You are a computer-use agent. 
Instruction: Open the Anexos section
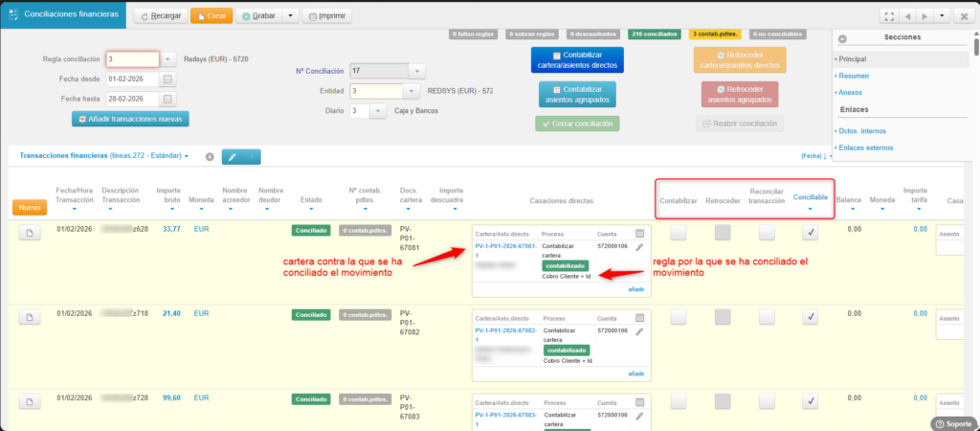(x=850, y=92)
